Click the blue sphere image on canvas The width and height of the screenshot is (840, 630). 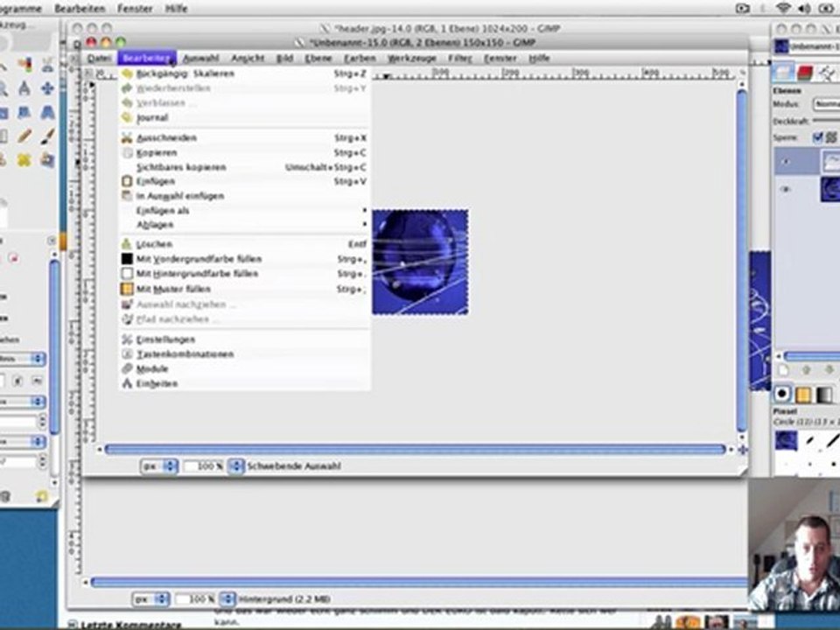pyautogui.click(x=420, y=262)
